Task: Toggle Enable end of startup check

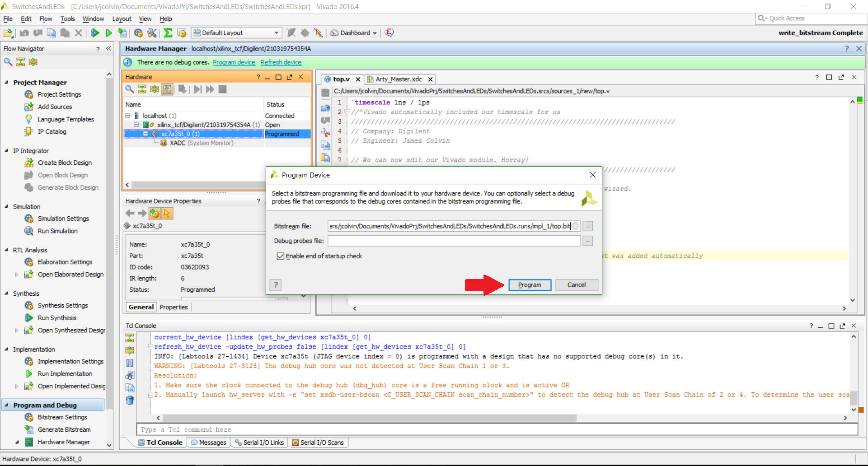Action: 281,256
